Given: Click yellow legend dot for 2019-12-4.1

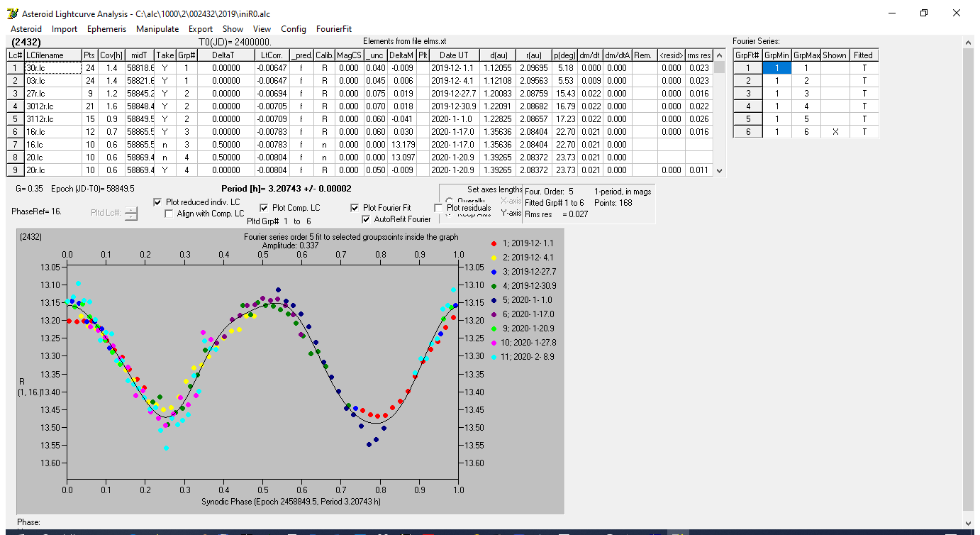Looking at the screenshot, I should 494,258.
